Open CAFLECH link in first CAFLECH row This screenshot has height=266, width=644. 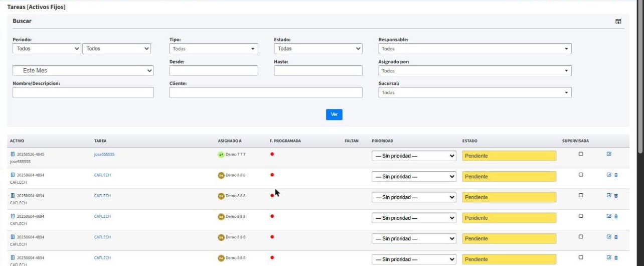point(102,175)
